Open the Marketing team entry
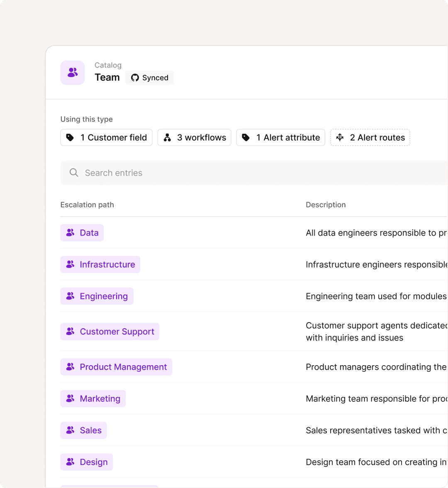Image resolution: width=448 pixels, height=488 pixels. (x=93, y=398)
